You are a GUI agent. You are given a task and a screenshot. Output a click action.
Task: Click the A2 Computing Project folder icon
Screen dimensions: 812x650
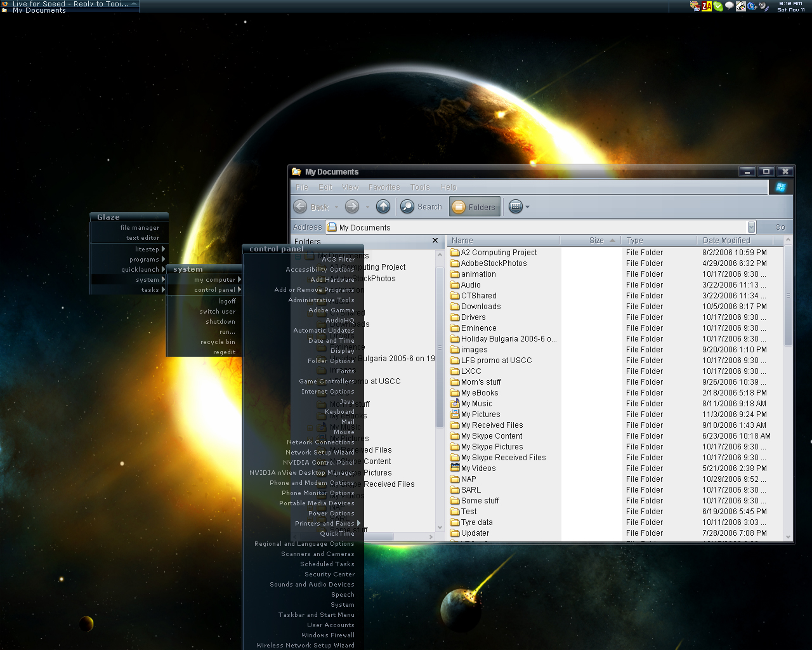coord(455,253)
